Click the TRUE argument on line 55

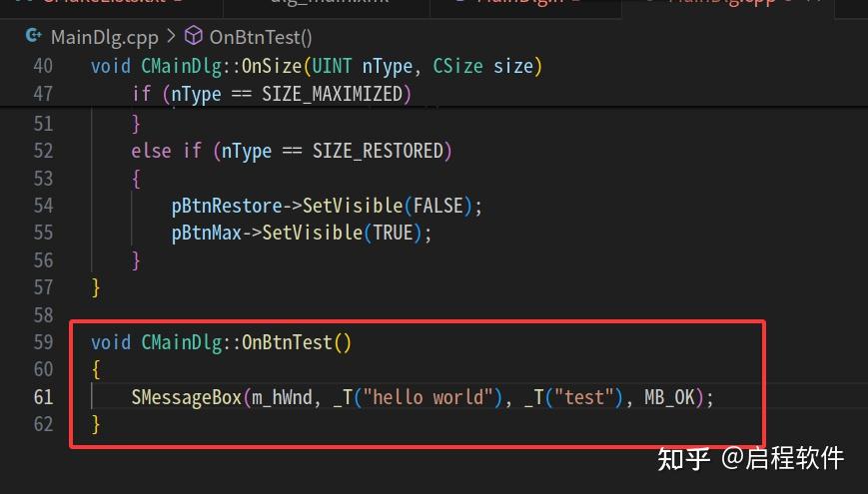pyautogui.click(x=393, y=233)
